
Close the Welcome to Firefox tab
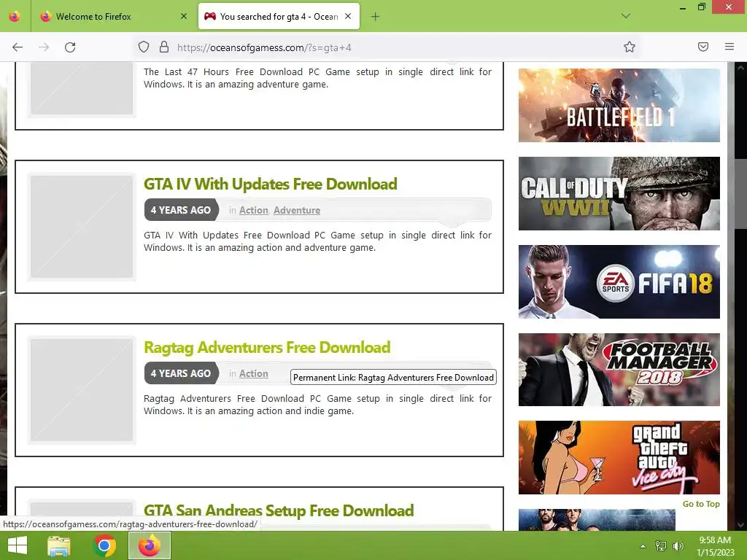point(184,17)
